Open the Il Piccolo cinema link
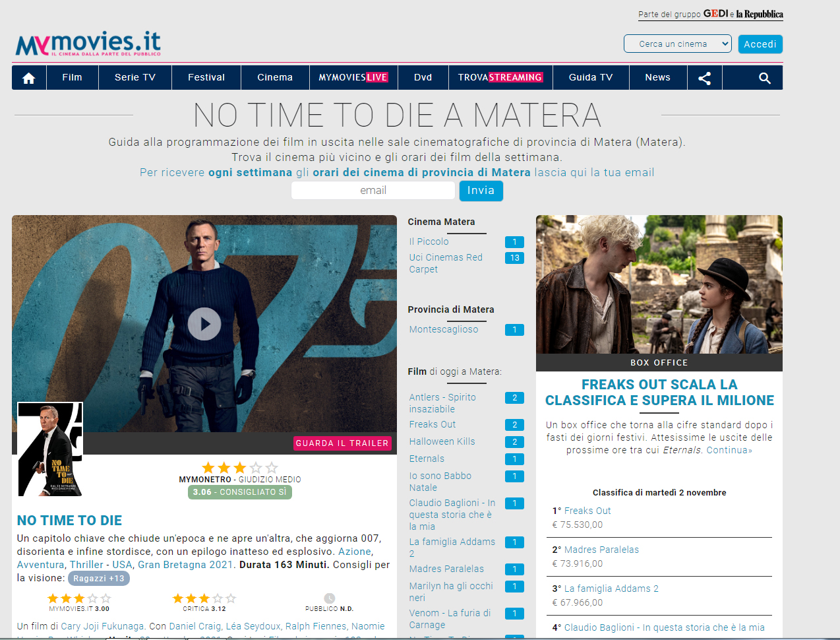Screen dimensions: 840x640 [429, 242]
